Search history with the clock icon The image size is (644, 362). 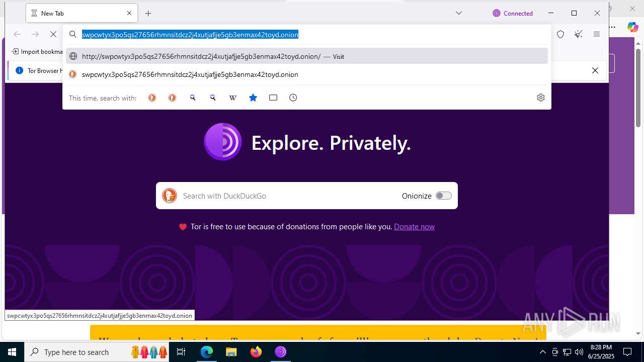(x=293, y=98)
